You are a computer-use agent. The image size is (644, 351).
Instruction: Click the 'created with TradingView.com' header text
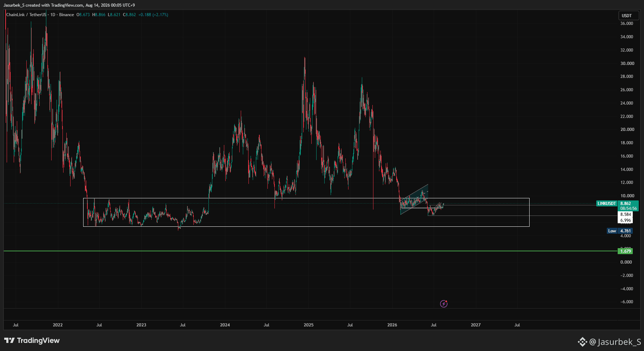[54, 5]
